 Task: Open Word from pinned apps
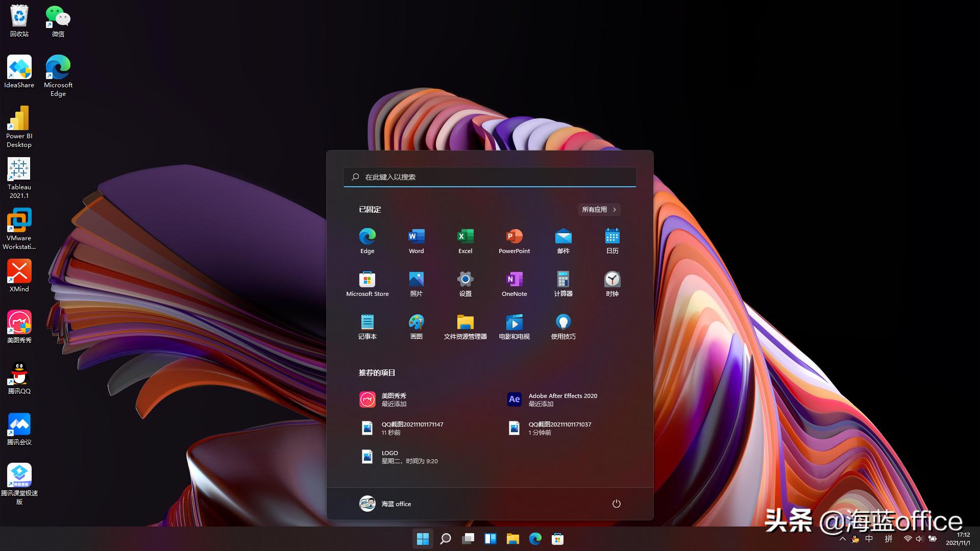(416, 240)
